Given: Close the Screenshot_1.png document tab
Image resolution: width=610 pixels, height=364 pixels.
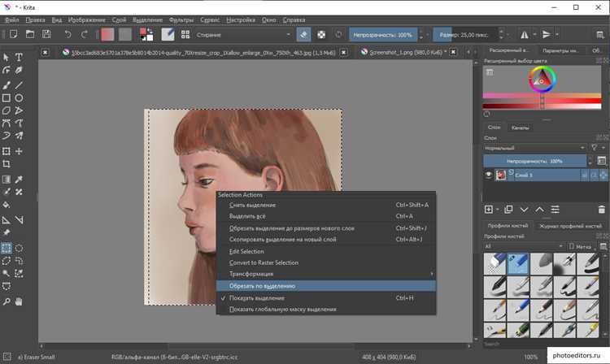Looking at the screenshot, I should tap(453, 52).
